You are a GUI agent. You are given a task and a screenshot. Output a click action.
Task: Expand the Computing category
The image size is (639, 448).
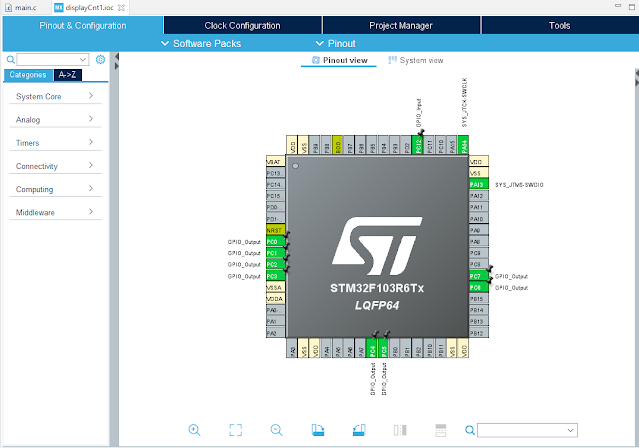tap(55, 189)
